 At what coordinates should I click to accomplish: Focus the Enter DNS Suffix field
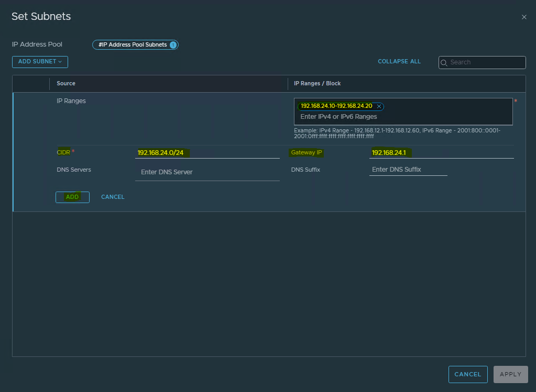408,170
